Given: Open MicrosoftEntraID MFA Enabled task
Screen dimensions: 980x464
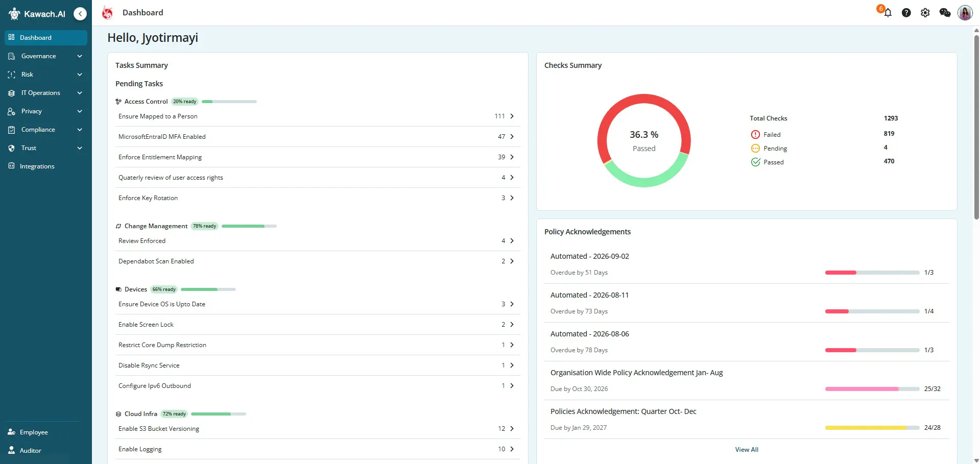Looking at the screenshot, I should tap(318, 137).
